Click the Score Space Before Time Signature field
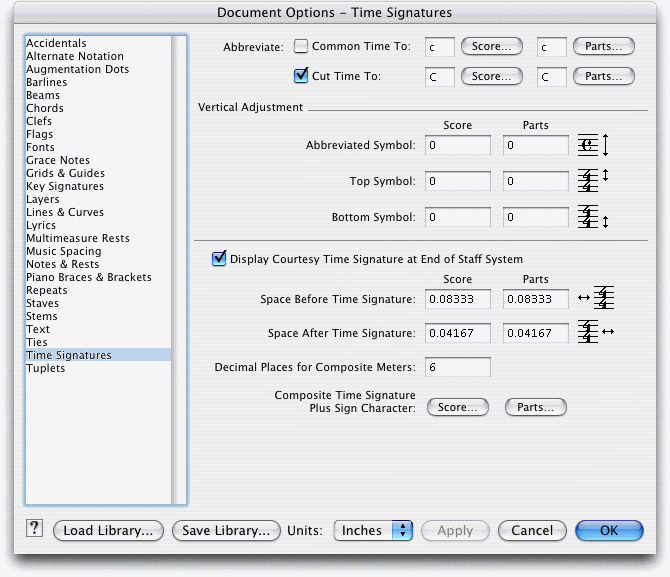This screenshot has width=670, height=577. (458, 299)
